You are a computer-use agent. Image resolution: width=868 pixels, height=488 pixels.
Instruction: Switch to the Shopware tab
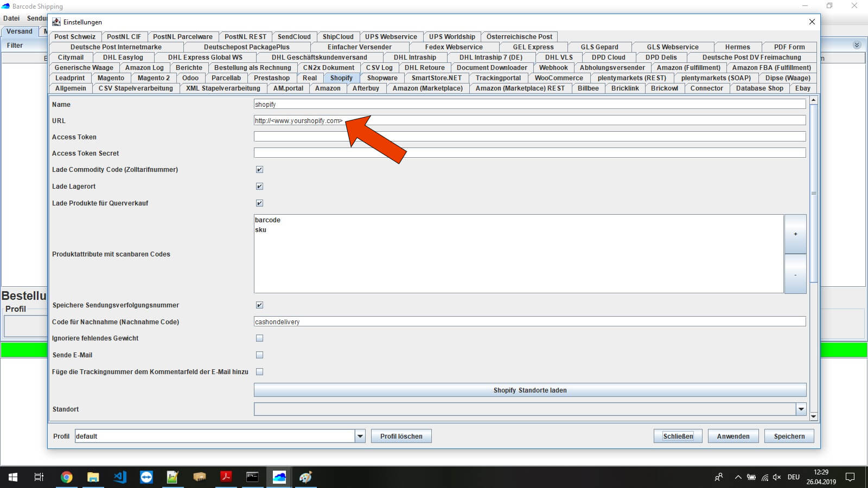point(382,78)
